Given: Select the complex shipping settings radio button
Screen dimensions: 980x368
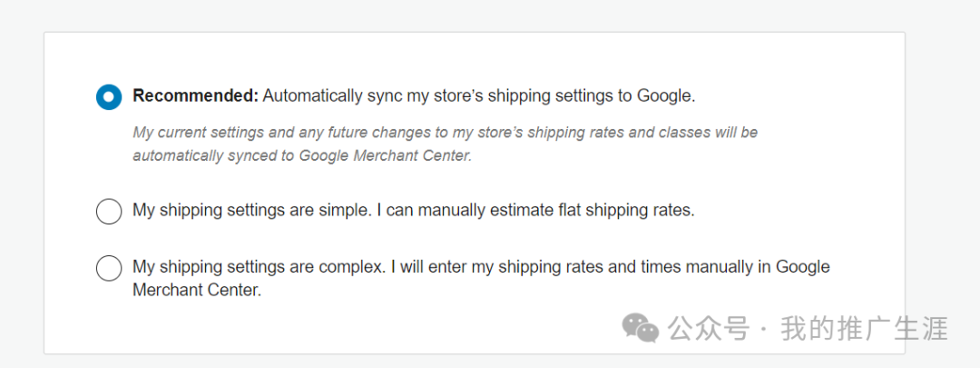Looking at the screenshot, I should click(109, 268).
